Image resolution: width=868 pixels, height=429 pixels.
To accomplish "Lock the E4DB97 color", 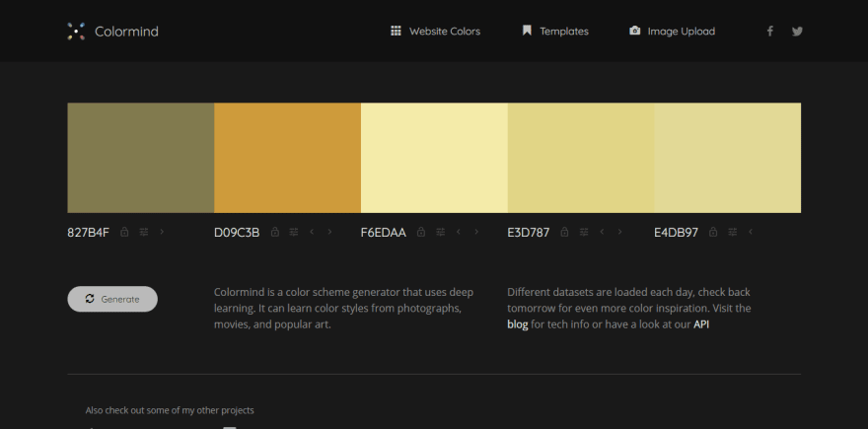I will tap(713, 232).
